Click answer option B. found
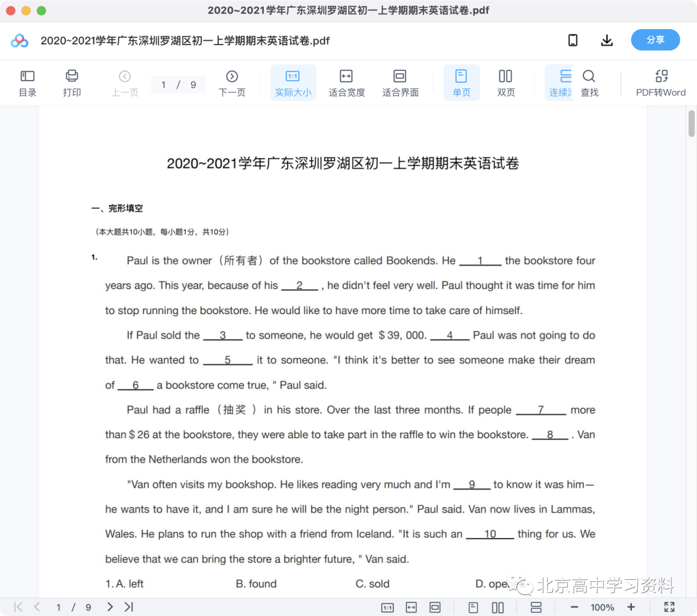This screenshot has height=616, width=697. point(256,584)
